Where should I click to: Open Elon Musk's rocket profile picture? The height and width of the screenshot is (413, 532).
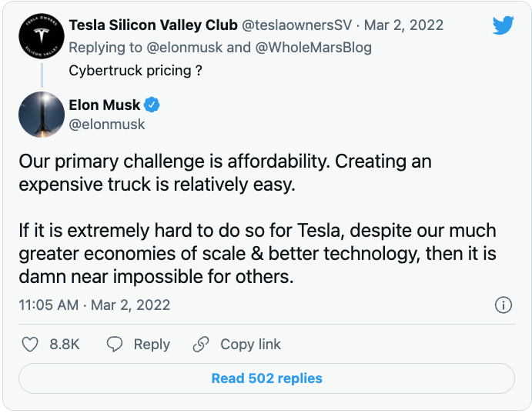click(42, 115)
